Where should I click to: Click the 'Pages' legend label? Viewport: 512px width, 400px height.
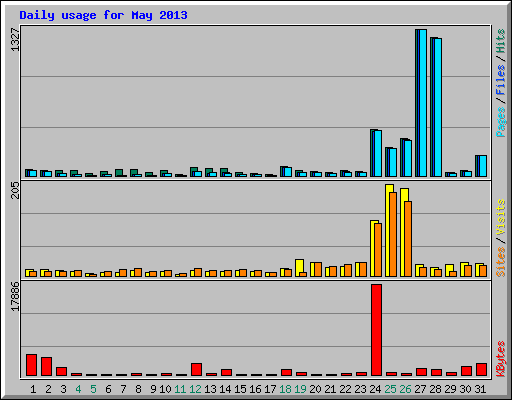(x=501, y=122)
